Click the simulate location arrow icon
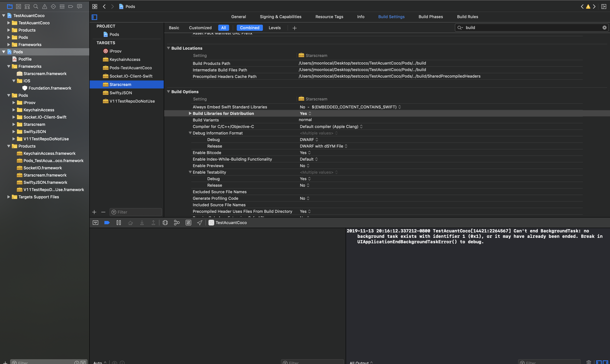 pos(200,222)
